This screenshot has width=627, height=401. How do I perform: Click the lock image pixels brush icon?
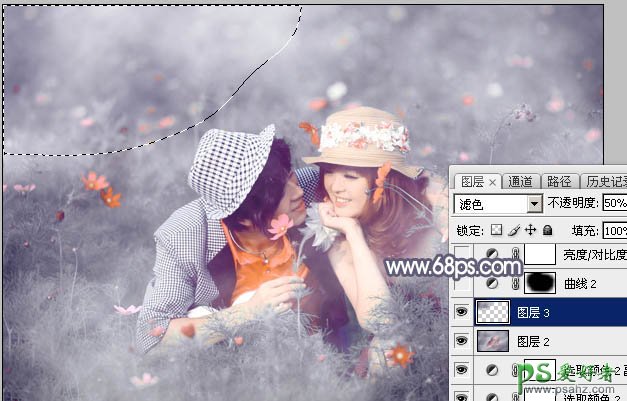pyautogui.click(x=513, y=231)
